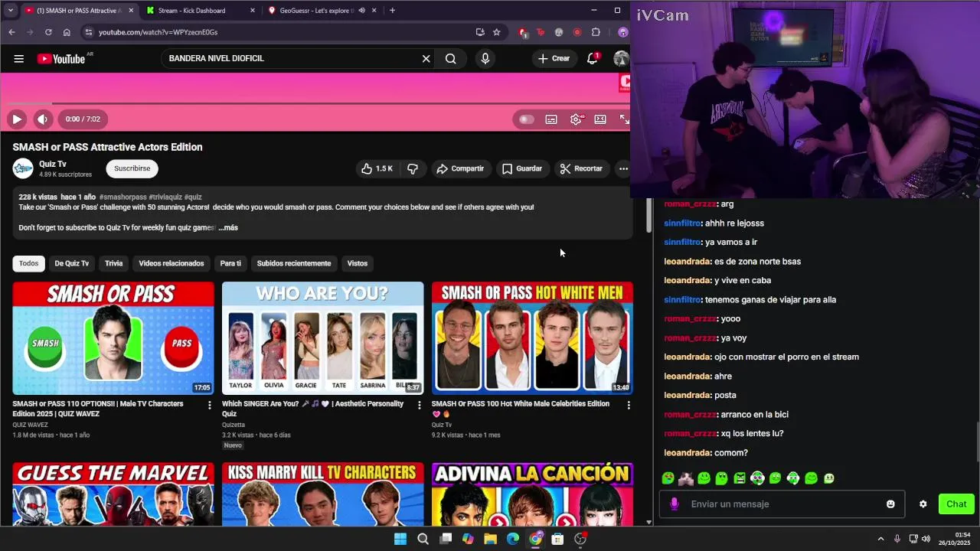Expand description with ...más
This screenshot has height=551, width=980.
228,227
